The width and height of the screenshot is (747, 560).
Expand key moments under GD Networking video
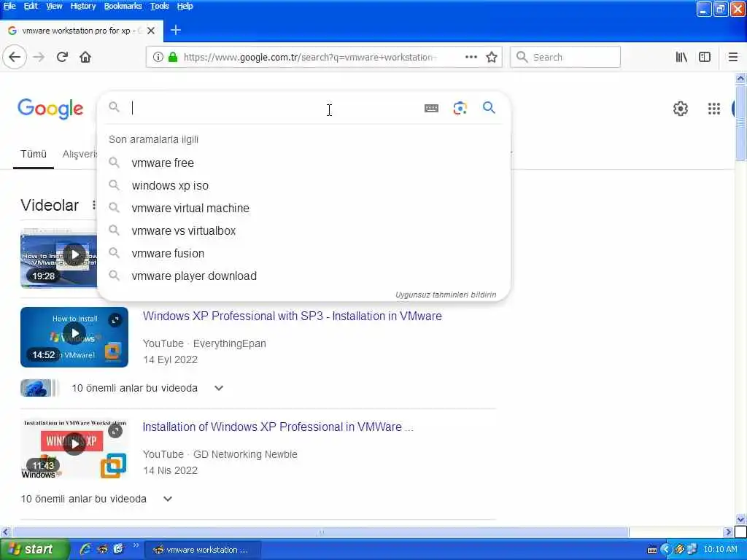168,499
